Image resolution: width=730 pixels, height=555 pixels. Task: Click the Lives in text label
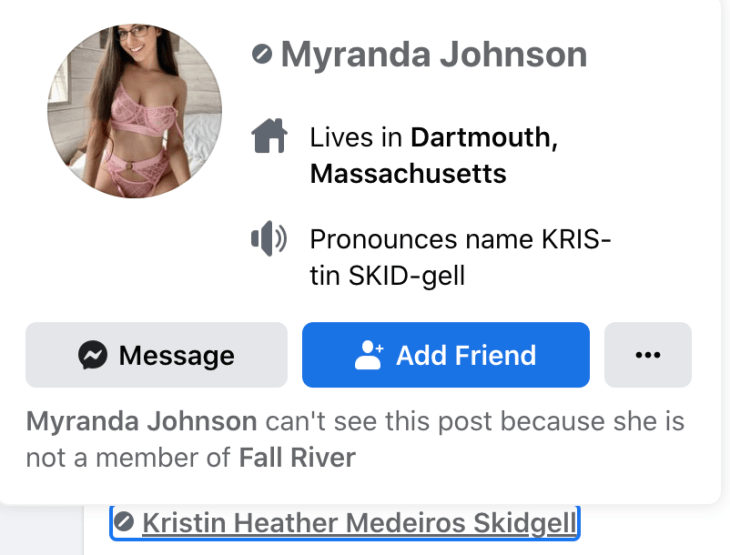[356, 137]
